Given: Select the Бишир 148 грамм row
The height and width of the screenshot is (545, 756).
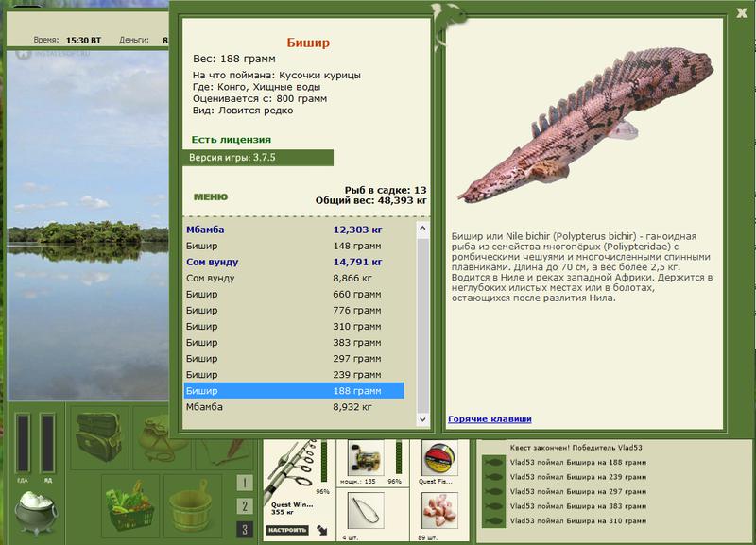Looking at the screenshot, I should (x=294, y=246).
